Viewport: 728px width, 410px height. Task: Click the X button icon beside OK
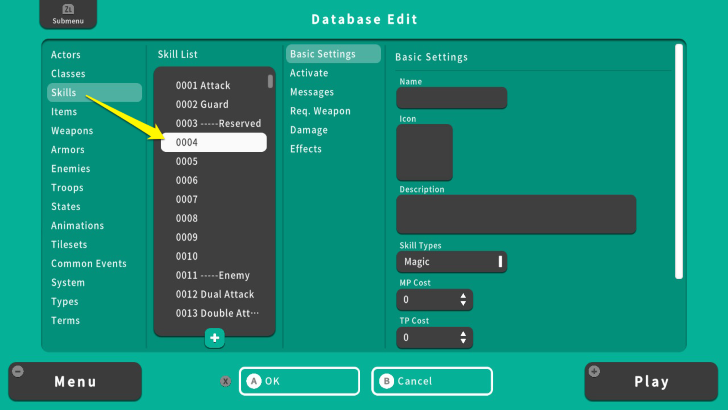tap(226, 381)
